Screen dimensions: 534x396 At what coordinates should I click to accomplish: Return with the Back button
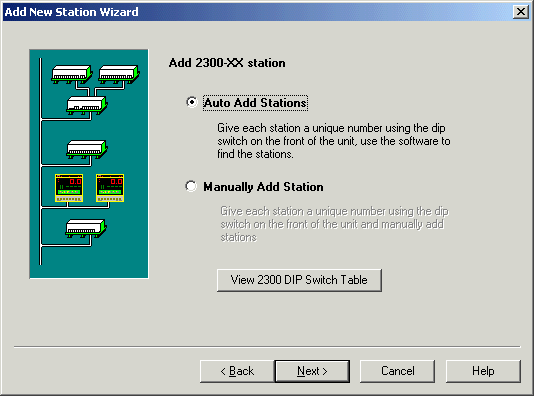237,371
